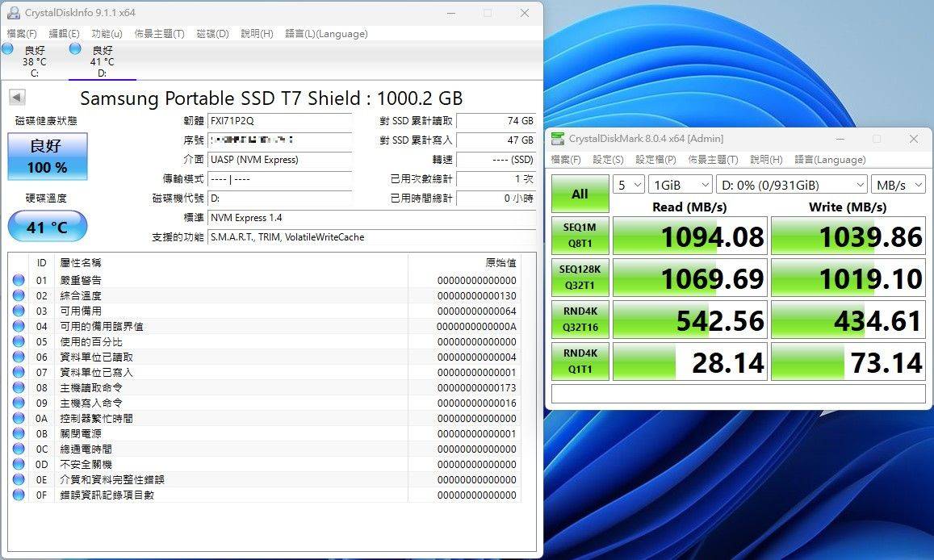Start the RND4K Q1T1 benchmark test
934x560 pixels.
pyautogui.click(x=580, y=361)
